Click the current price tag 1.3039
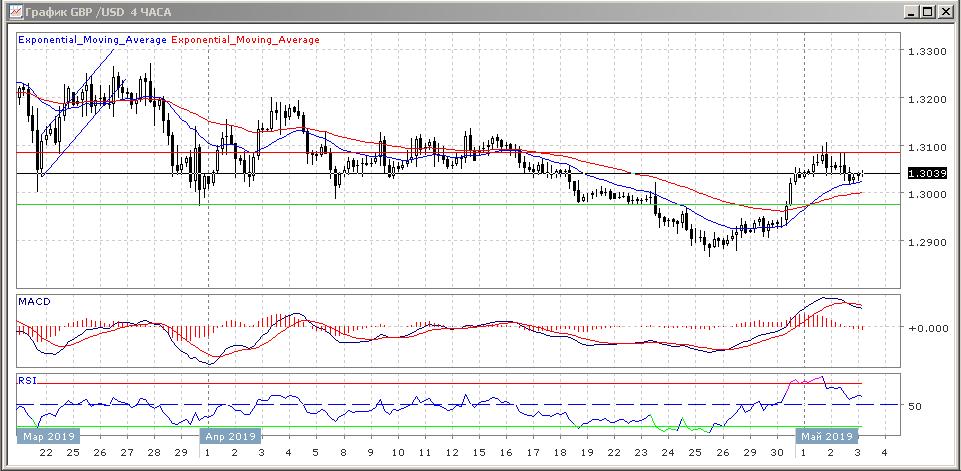961x471 pixels. 927,174
